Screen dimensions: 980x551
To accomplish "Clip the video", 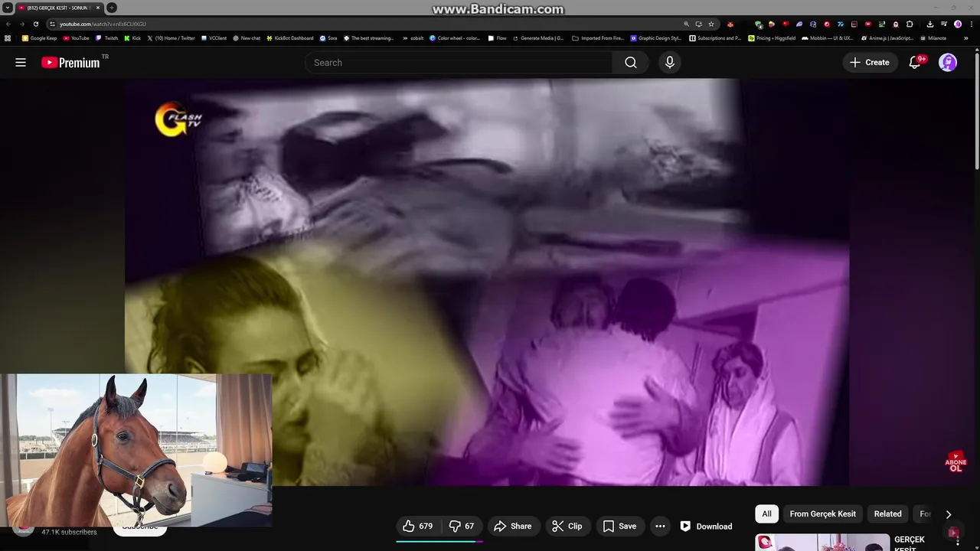I will 567,526.
